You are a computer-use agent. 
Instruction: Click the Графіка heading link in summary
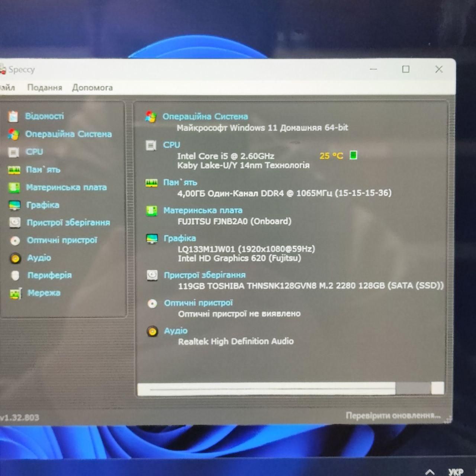click(180, 238)
